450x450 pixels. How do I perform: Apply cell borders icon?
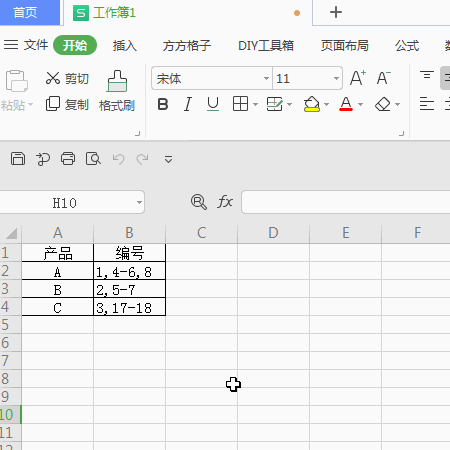240,104
